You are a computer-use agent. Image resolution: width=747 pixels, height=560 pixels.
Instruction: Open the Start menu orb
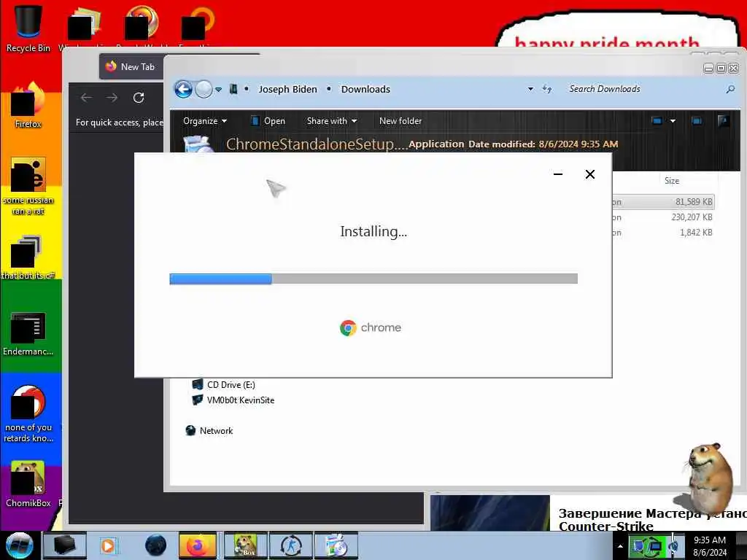tap(19, 545)
